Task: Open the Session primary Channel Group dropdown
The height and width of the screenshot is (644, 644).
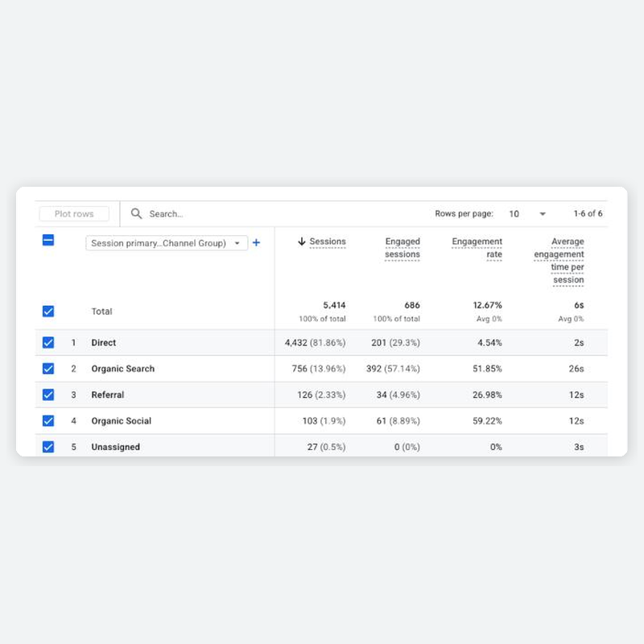Action: point(167,243)
